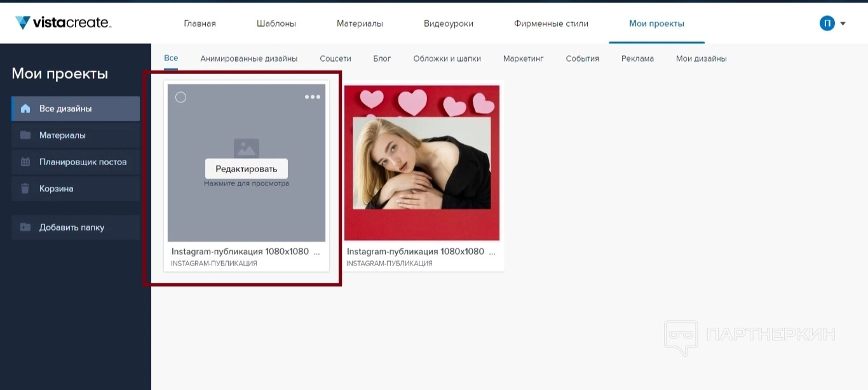Screen dimensions: 868x390
Task: Expand the account dropdown arrow
Action: [843, 24]
